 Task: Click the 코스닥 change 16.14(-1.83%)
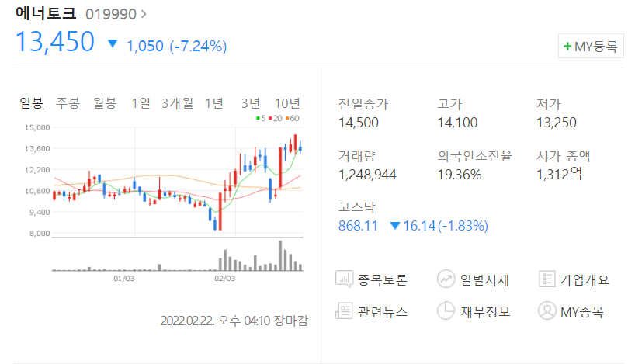[x=446, y=226]
